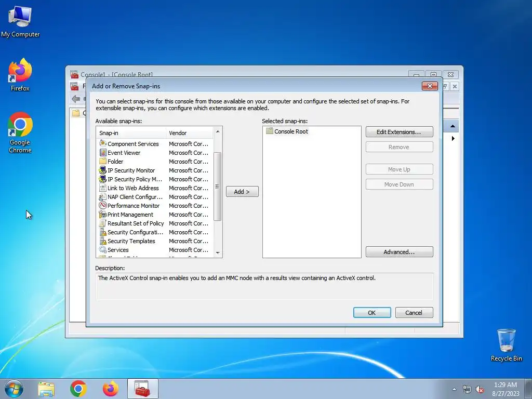Click Edit Extensions... button
The width and height of the screenshot is (532, 399).
point(399,132)
